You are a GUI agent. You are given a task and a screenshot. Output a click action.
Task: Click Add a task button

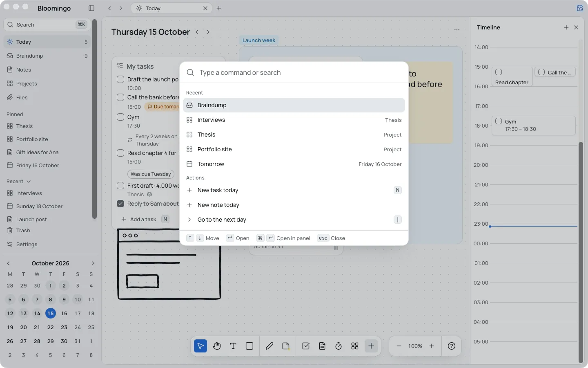click(145, 219)
